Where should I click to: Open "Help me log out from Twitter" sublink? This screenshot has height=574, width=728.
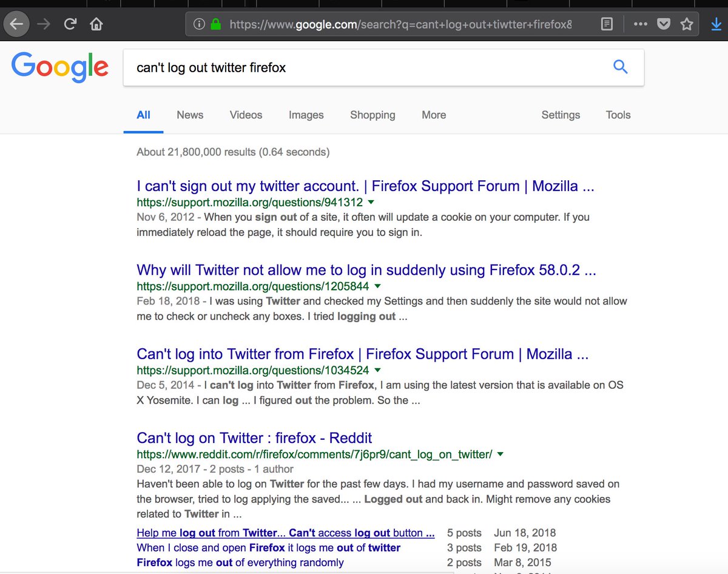point(286,533)
